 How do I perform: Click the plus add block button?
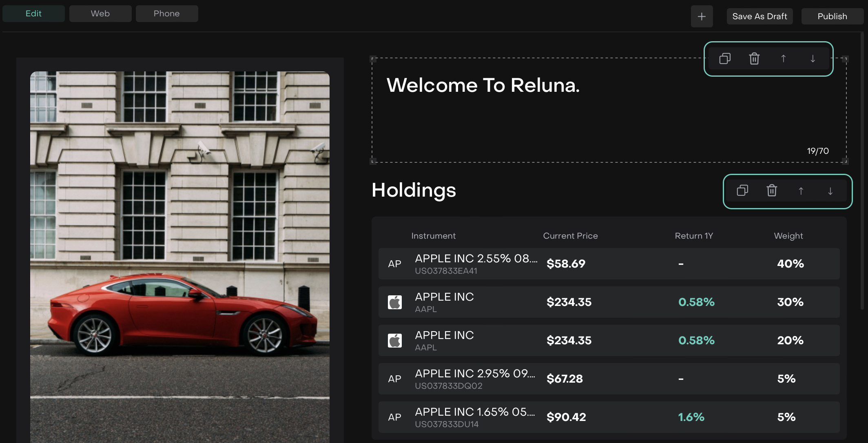[x=702, y=16]
